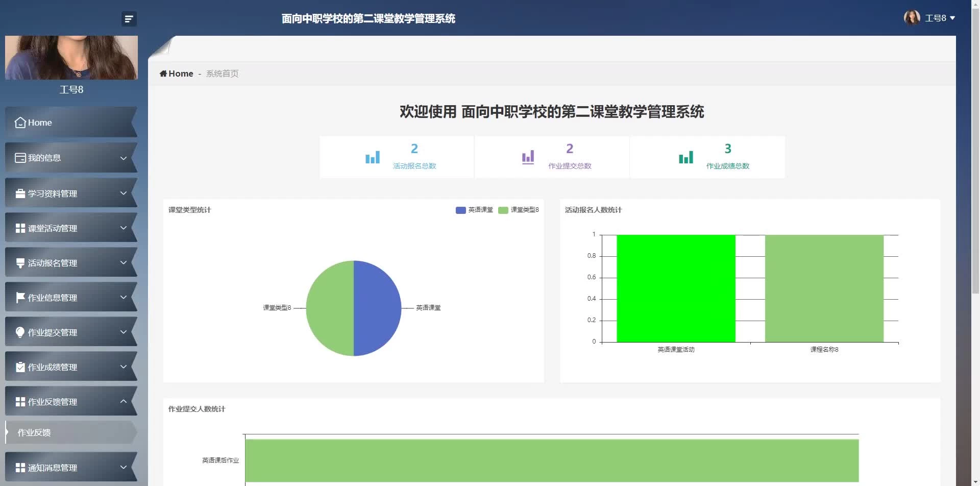Toggle 课堂类型8 legend item in pie chart
Image resolution: width=980 pixels, height=486 pixels.
pos(518,210)
